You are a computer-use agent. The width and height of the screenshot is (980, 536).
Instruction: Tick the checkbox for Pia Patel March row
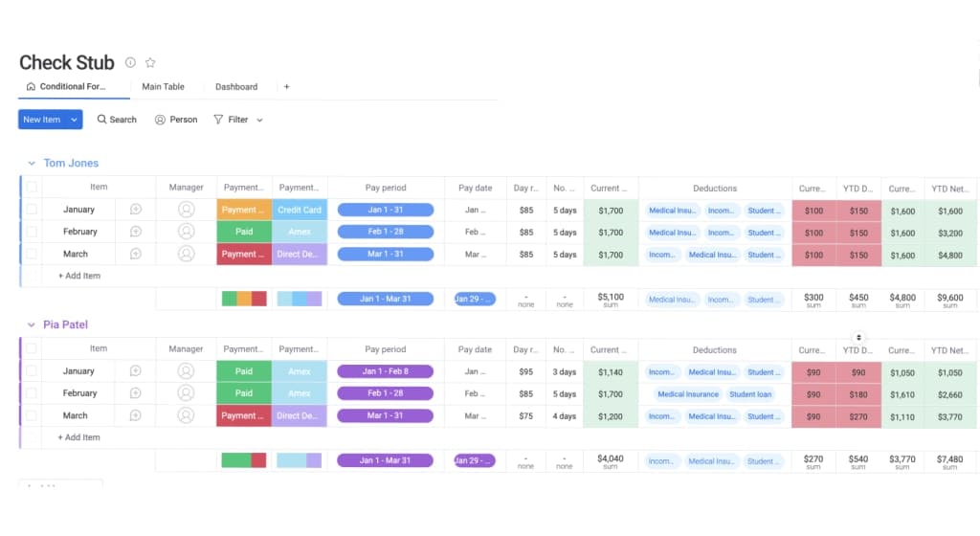(32, 415)
